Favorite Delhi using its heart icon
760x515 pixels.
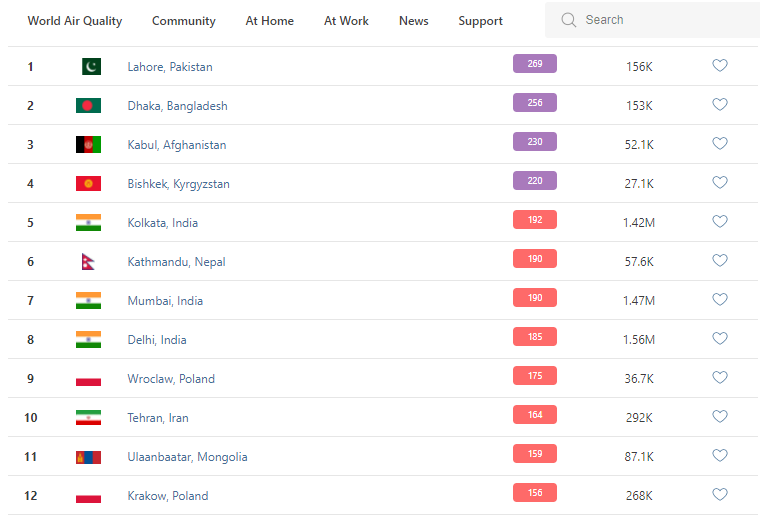coord(719,339)
